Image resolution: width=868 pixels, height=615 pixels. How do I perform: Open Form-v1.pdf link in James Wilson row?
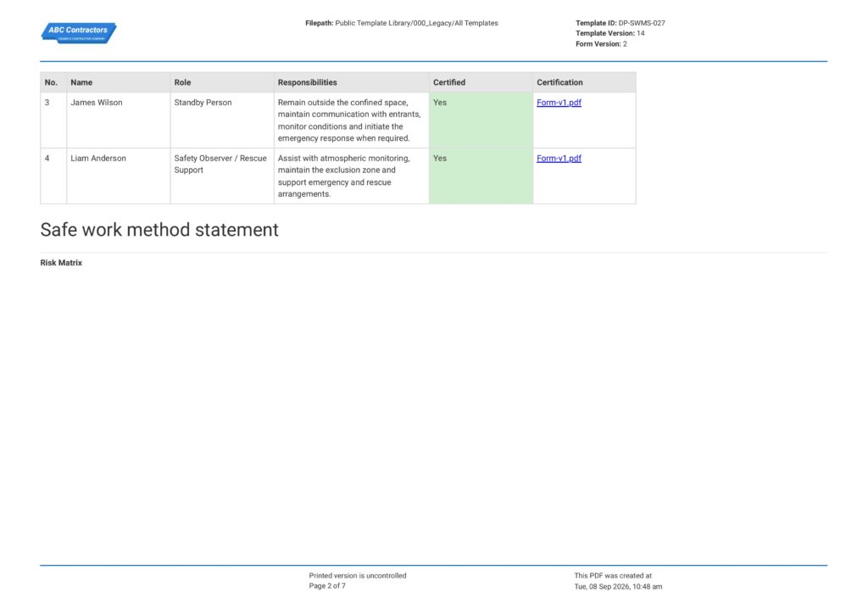pos(559,103)
